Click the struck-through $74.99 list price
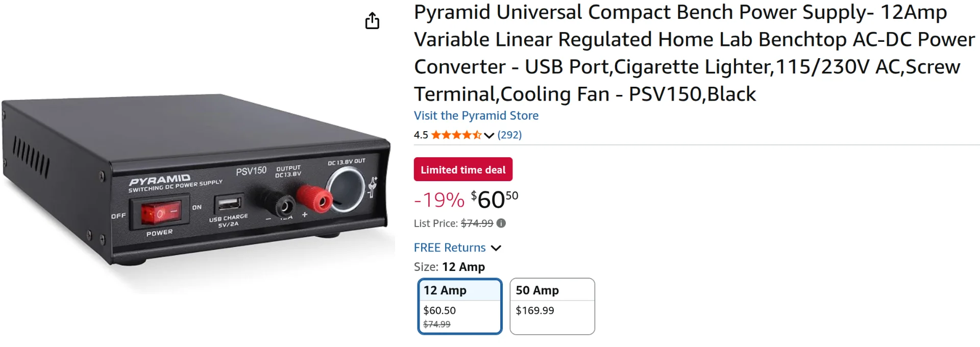Screen dimensions: 980x347 (x=477, y=223)
